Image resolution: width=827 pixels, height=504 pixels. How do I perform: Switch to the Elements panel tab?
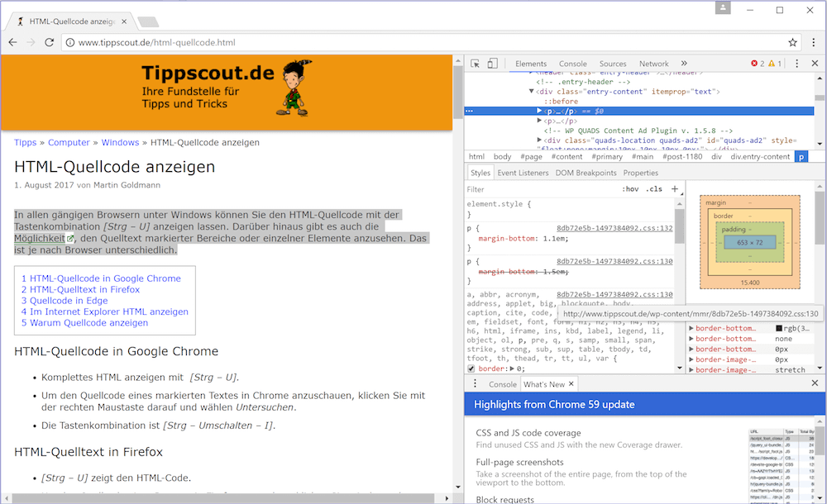531,64
